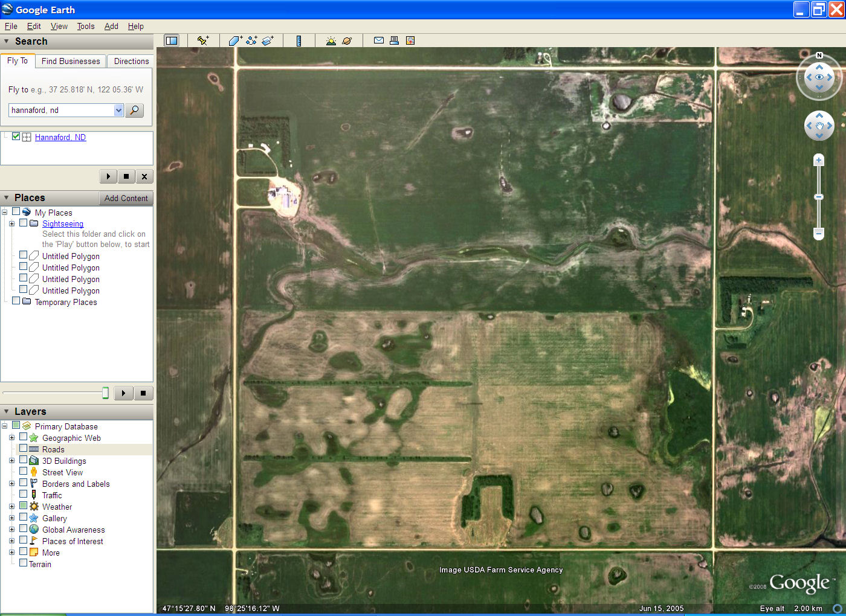Add an image overlay from toolbar
846x616 pixels.
(268, 40)
